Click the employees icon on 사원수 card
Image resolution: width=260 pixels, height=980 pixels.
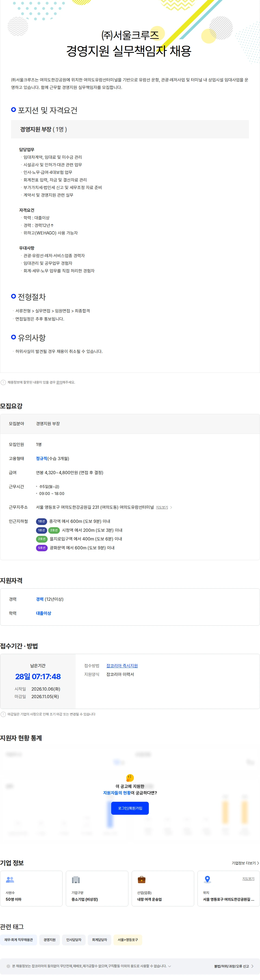tap(10, 880)
